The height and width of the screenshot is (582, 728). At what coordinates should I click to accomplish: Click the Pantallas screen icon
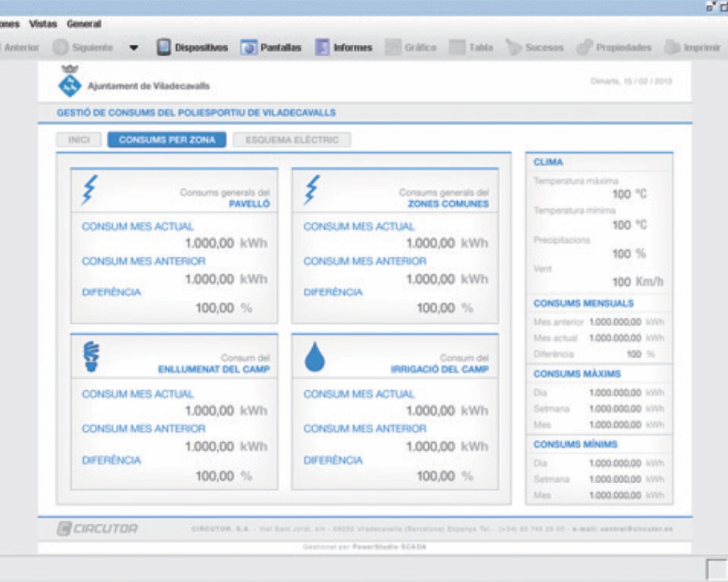tap(248, 48)
